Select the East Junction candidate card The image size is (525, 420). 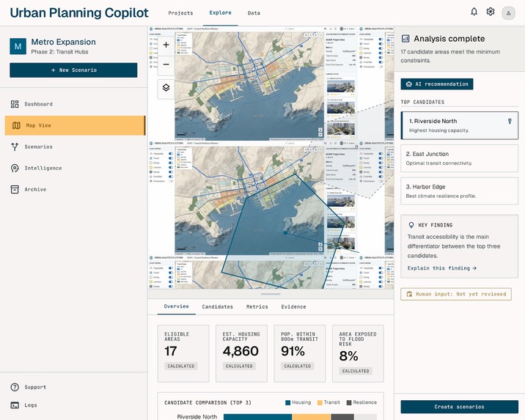coord(459,158)
